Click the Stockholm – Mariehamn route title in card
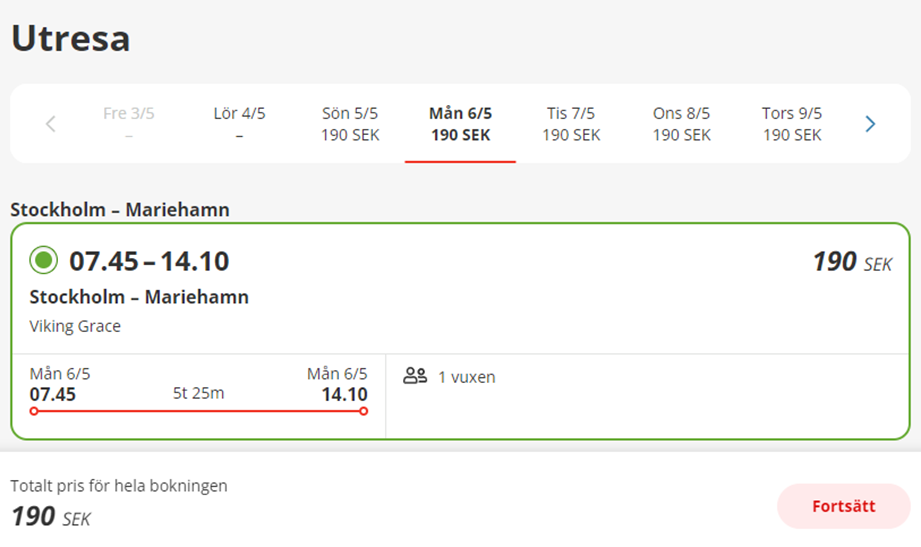Screen dimensions: 921x547 tap(139, 297)
